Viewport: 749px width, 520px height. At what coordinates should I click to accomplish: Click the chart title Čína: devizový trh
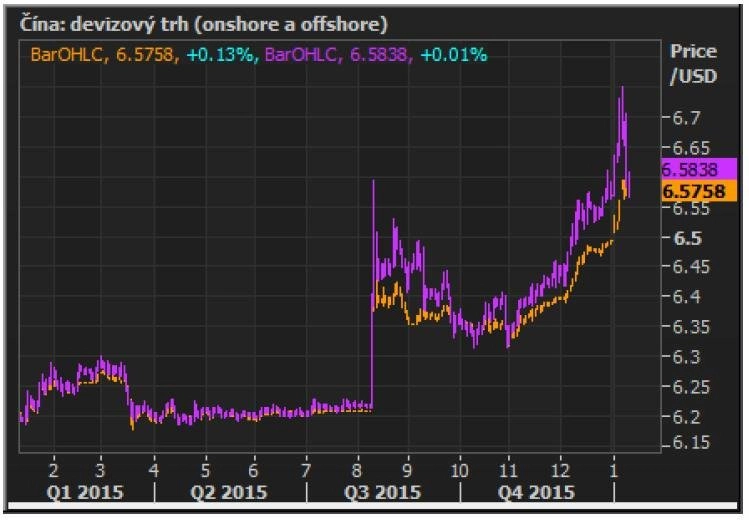(203, 24)
